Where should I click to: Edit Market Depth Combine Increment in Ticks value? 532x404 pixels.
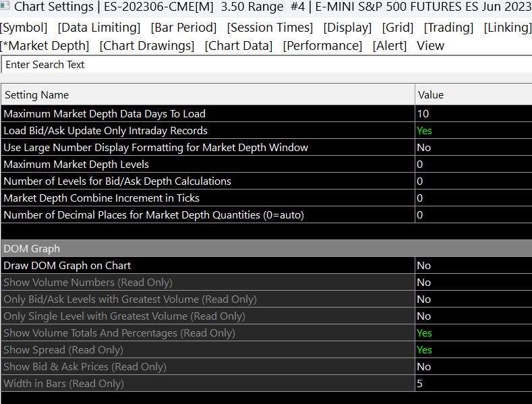coord(473,198)
